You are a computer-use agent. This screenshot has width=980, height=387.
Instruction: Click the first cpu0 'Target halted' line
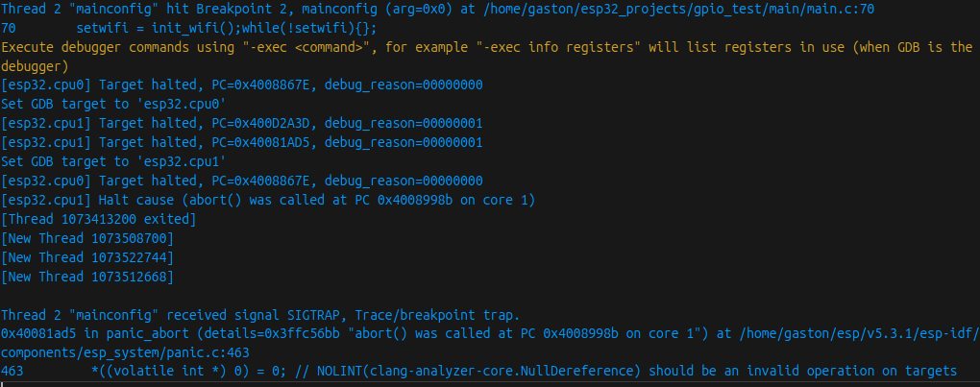click(242, 85)
